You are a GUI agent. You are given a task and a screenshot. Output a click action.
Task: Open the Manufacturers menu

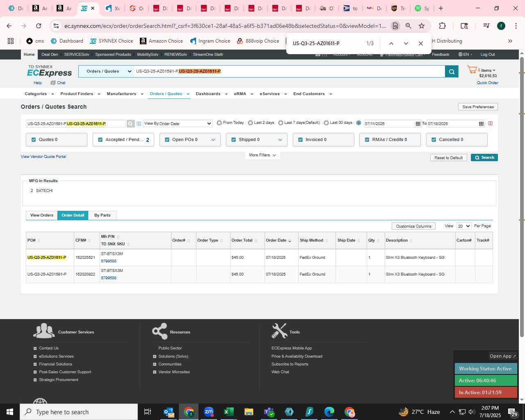[125, 94]
